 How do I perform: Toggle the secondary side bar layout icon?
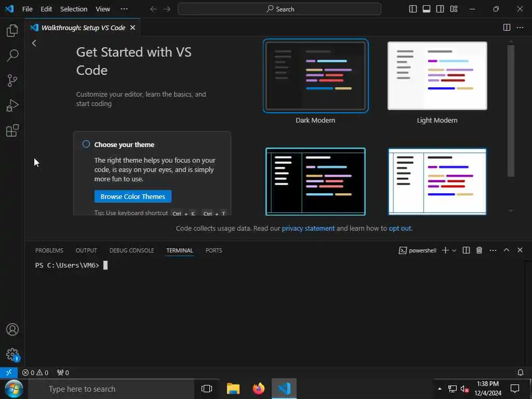(440, 9)
